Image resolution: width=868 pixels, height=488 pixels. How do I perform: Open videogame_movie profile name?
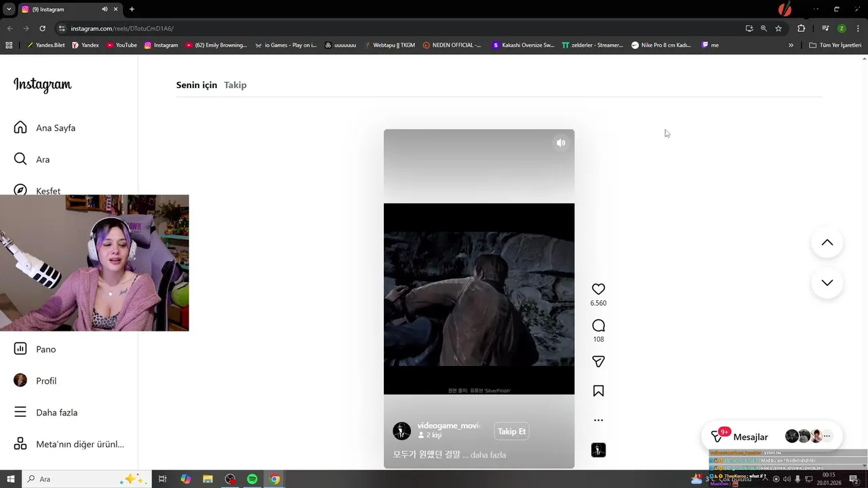[x=448, y=426]
